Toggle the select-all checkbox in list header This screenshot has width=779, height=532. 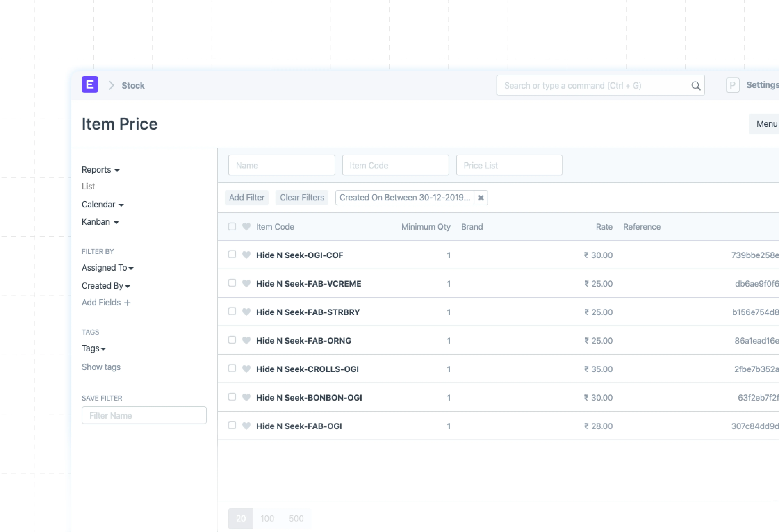[232, 227]
